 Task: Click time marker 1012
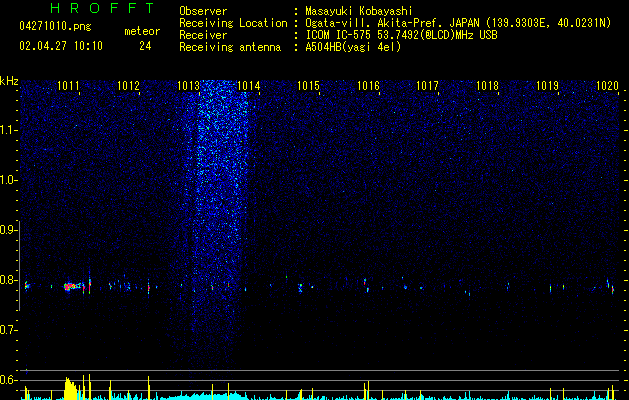tap(128, 86)
